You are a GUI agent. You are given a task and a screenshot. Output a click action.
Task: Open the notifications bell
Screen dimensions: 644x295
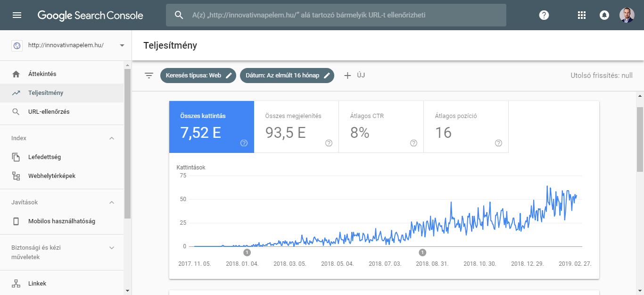click(604, 15)
